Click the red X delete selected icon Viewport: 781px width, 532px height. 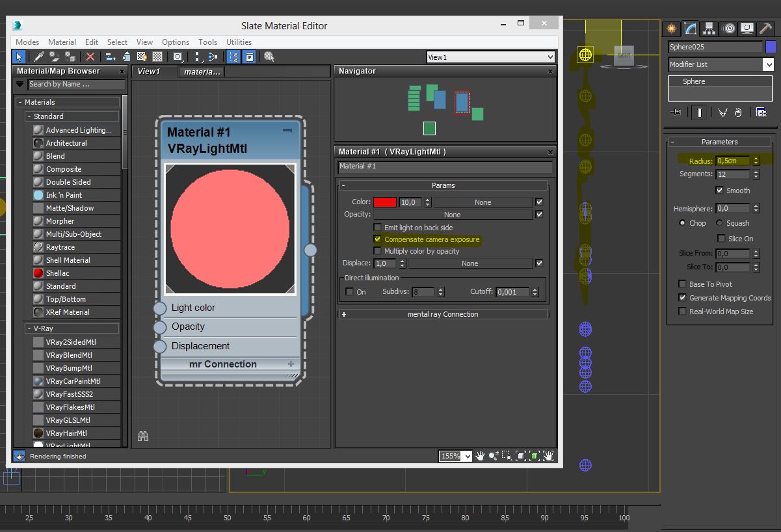(90, 57)
